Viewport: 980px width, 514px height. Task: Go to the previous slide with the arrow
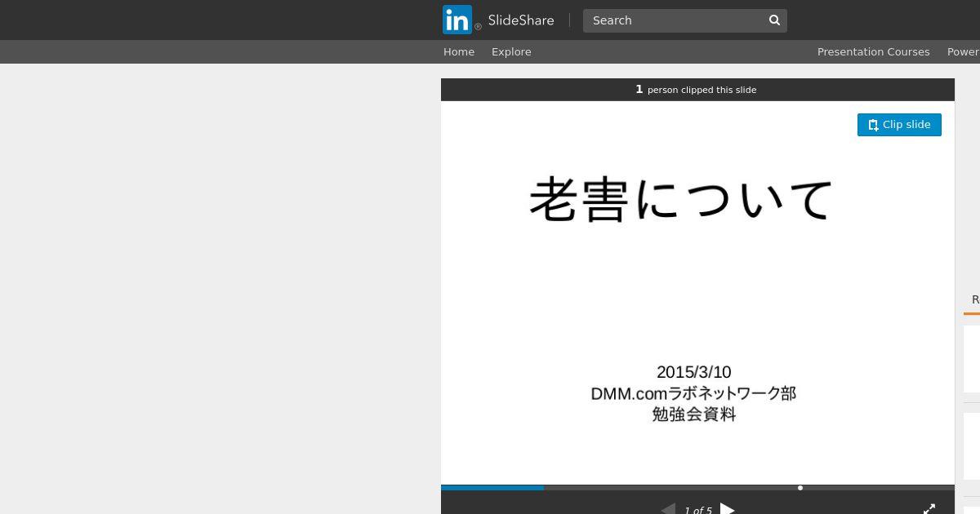(x=668, y=509)
